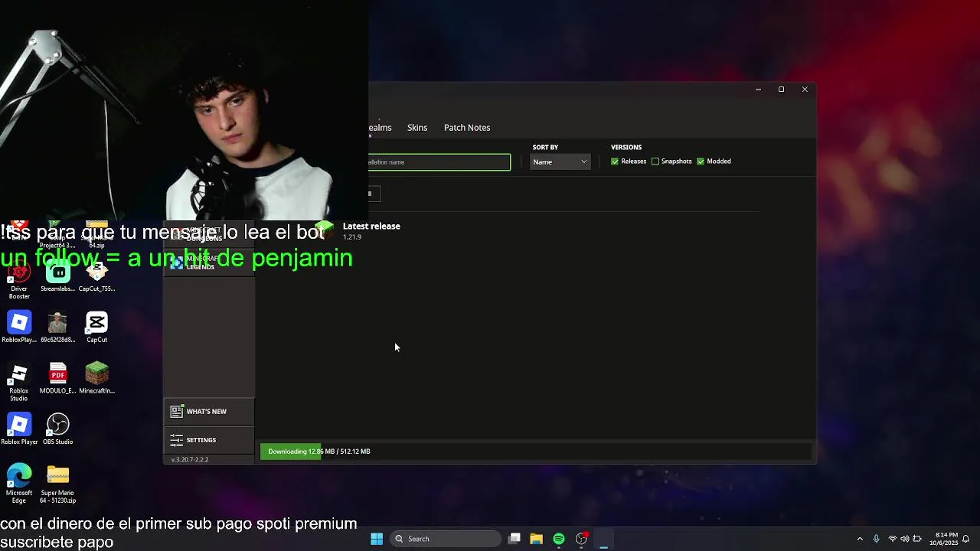Expand the Sort By Name dropdown
Screen dimensions: 980x551
[x=560, y=161]
